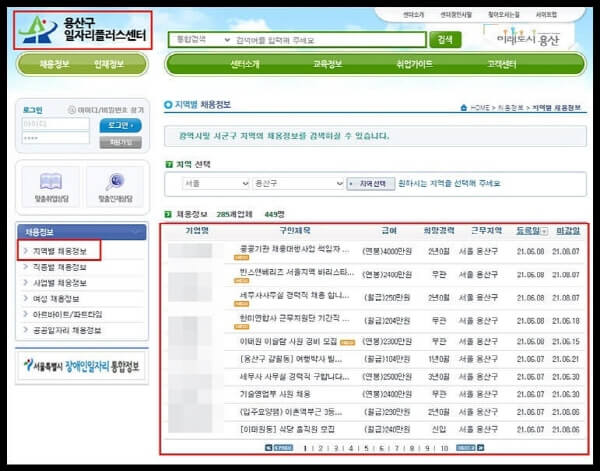This screenshot has height=471, width=600.
Task: Open 서울특별시 장애인일자리 통합정보 banner
Action: coord(82,366)
